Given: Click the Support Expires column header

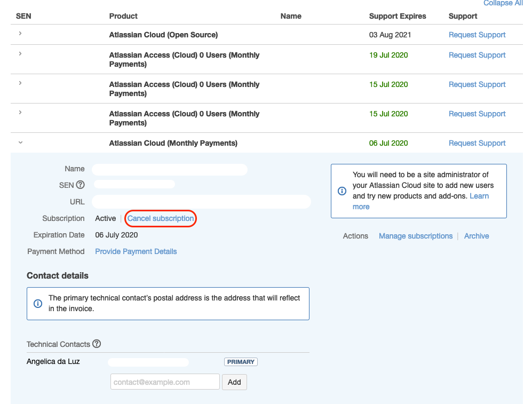Looking at the screenshot, I should 398,17.
